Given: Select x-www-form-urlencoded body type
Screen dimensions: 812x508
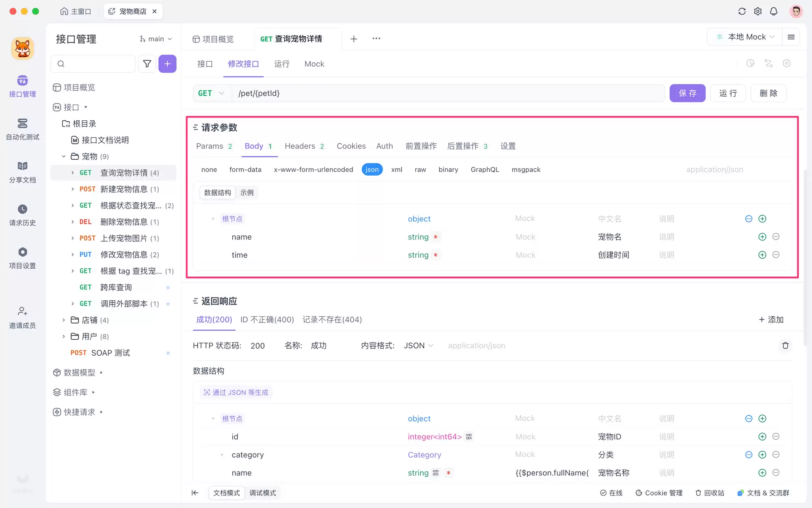Looking at the screenshot, I should click(313, 169).
